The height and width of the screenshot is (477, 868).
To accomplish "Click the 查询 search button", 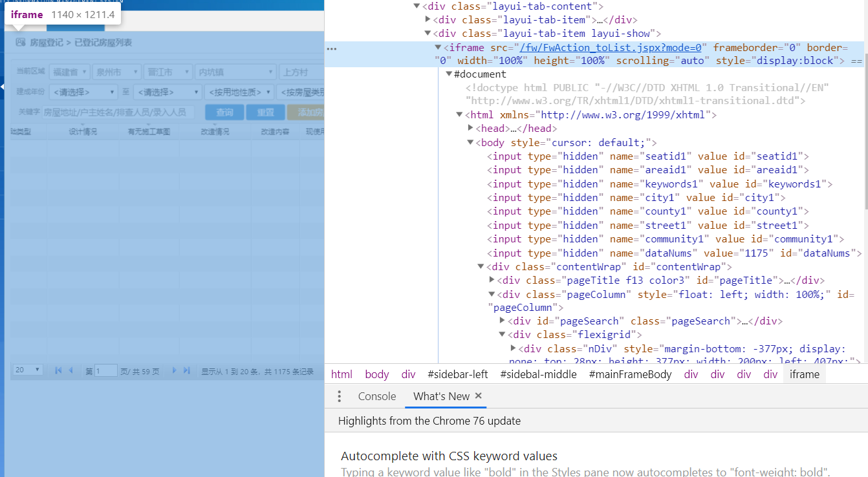I will tap(224, 112).
